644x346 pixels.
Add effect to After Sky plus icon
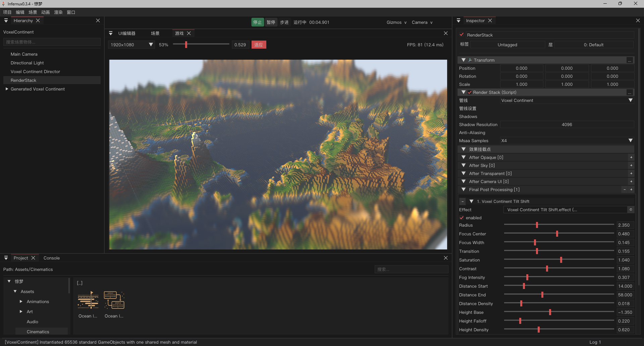[x=631, y=166]
